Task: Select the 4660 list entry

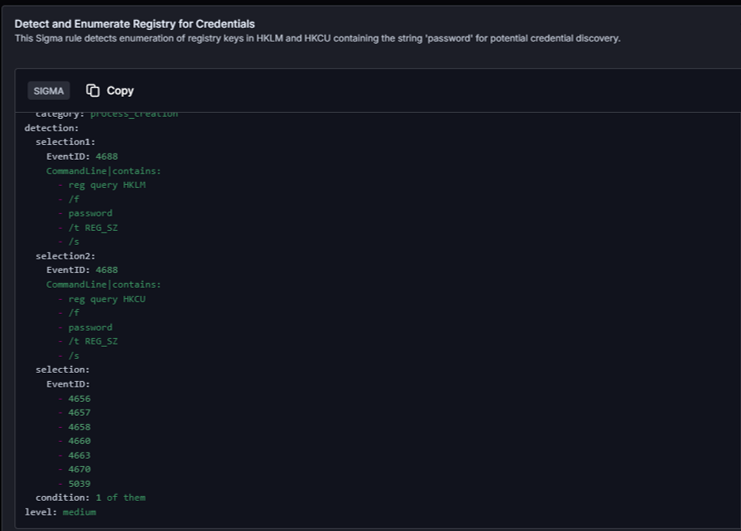Action: point(79,441)
